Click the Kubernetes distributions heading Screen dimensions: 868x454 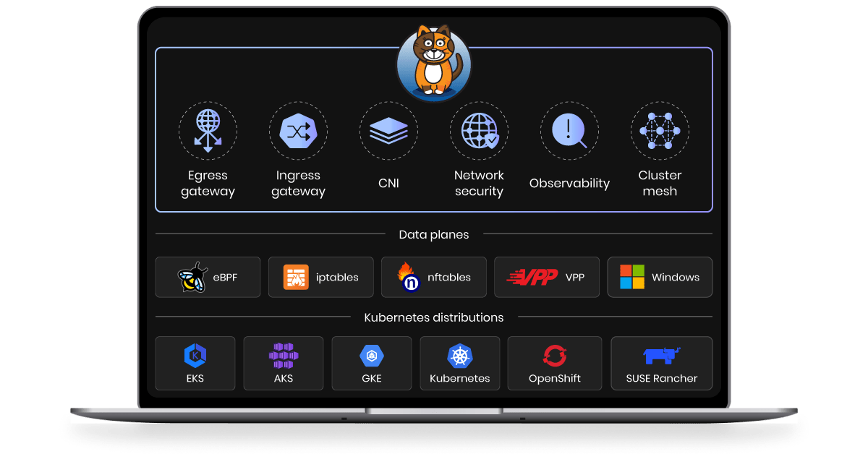tap(434, 317)
